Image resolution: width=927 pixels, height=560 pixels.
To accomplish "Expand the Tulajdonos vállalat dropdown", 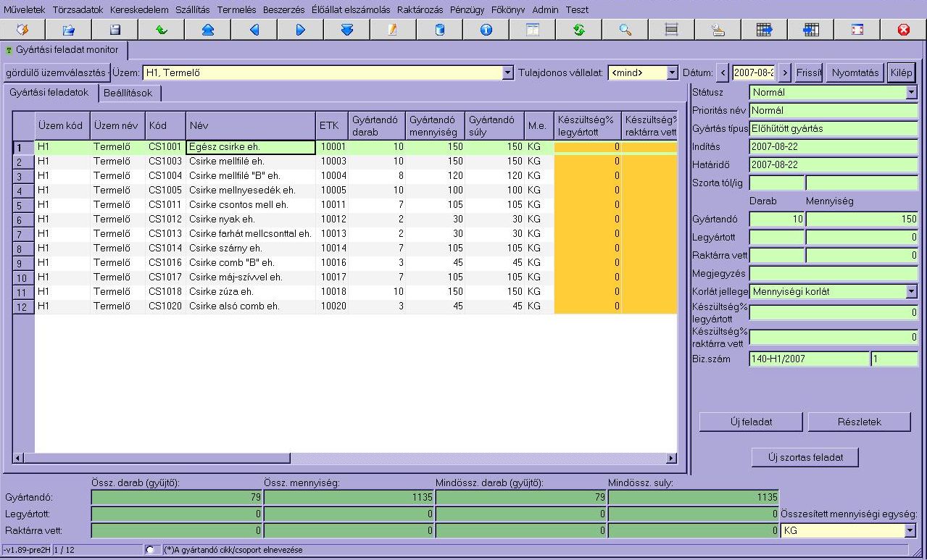I will click(672, 73).
